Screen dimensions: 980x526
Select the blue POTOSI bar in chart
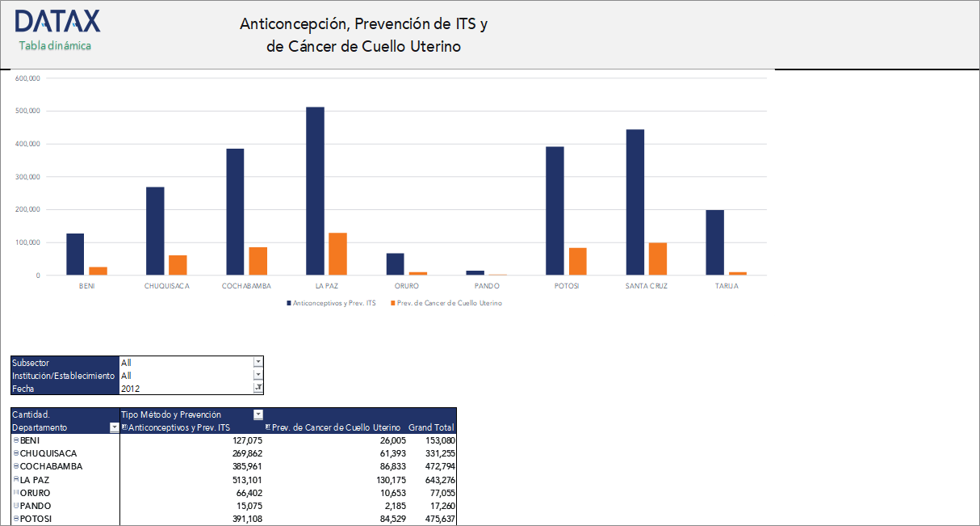(x=555, y=211)
